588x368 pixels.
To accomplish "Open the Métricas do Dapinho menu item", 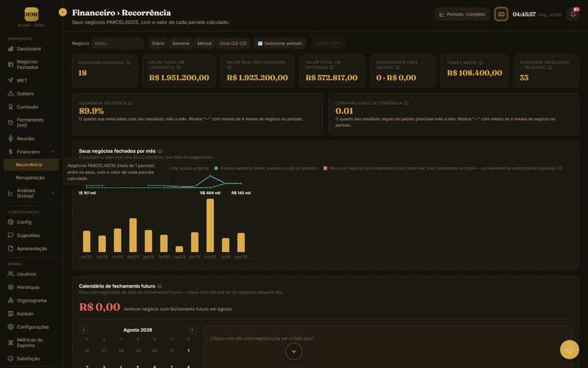I will click(x=29, y=342).
